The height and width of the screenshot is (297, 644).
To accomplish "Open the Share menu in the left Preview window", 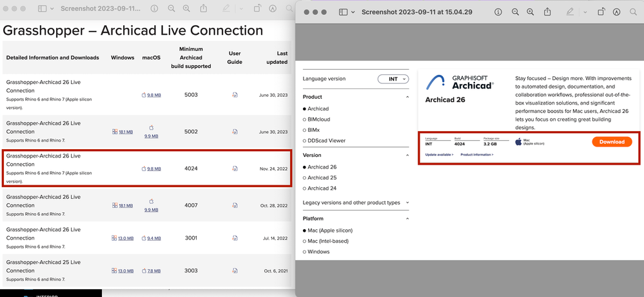I will (203, 8).
